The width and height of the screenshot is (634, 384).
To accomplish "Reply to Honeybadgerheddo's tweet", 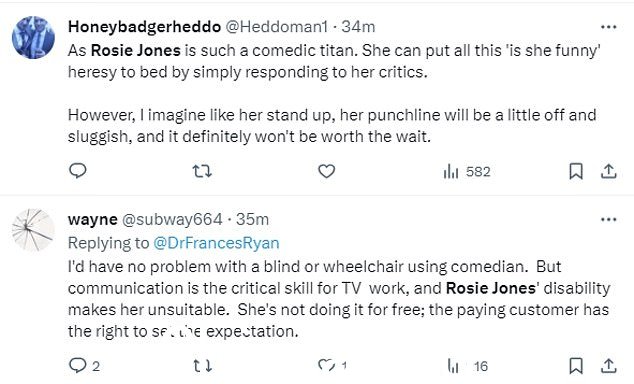I will pos(78,171).
